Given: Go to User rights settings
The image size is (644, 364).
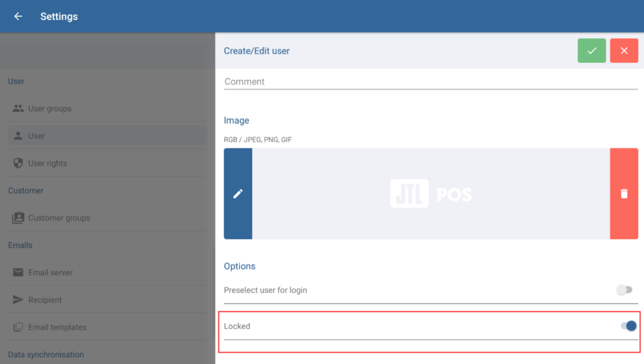Looking at the screenshot, I should (48, 163).
